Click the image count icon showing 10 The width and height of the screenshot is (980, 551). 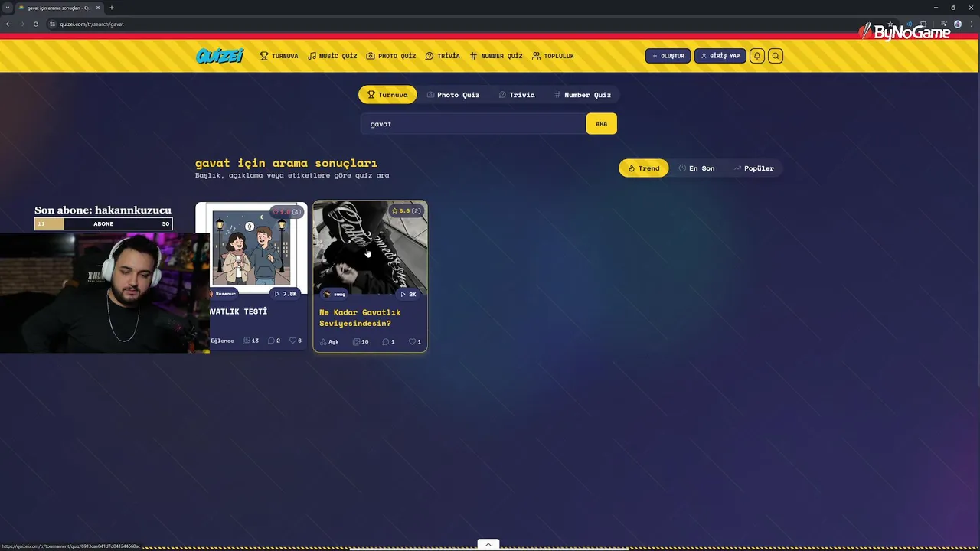[x=357, y=341]
